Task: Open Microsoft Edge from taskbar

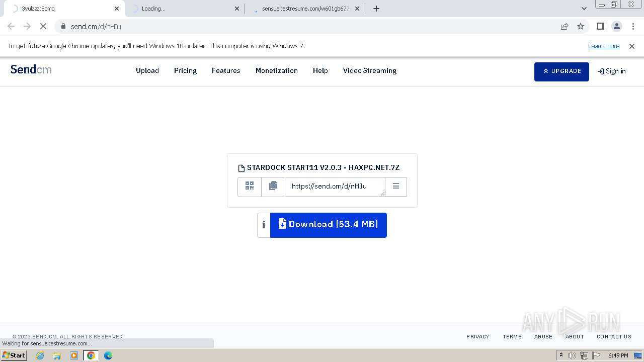Action: pyautogui.click(x=108, y=355)
